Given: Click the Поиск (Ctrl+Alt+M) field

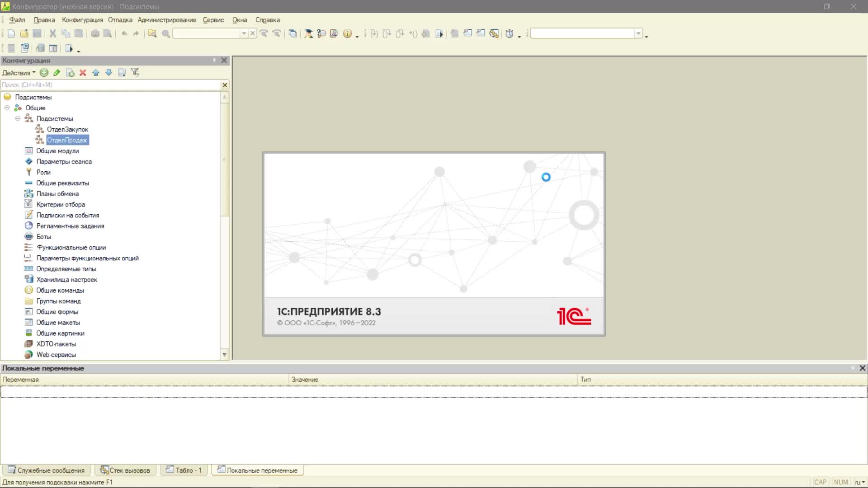Looking at the screenshot, I should coord(110,85).
